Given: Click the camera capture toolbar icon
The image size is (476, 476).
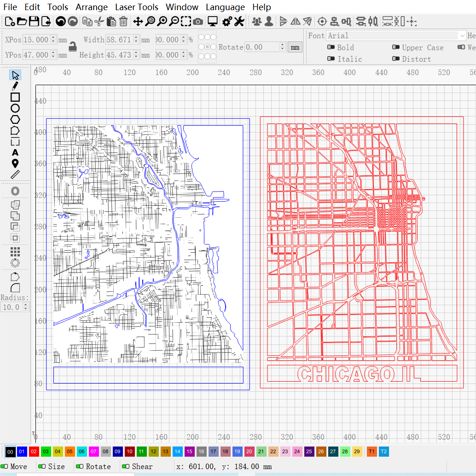Looking at the screenshot, I should click(x=198, y=21).
